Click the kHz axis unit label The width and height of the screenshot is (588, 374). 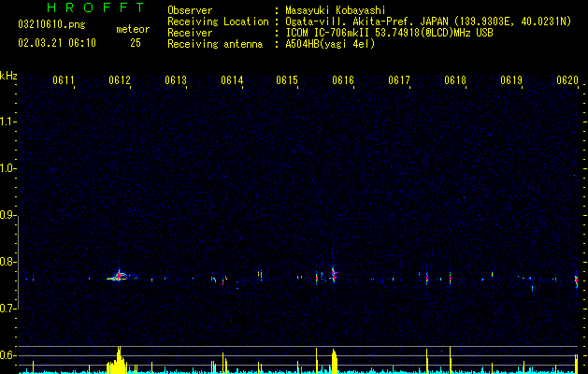[x=8, y=76]
